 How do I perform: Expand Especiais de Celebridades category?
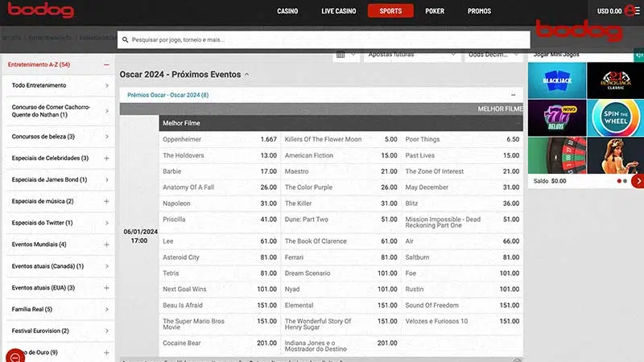click(106, 158)
